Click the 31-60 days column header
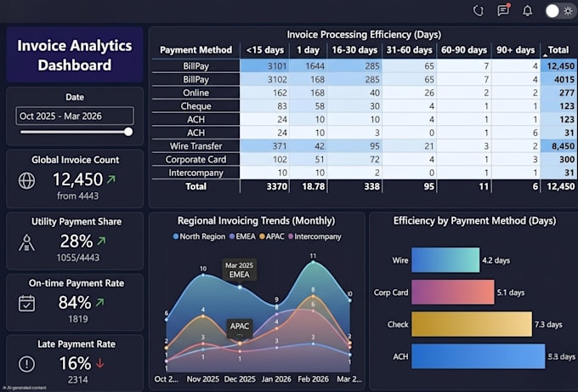The width and height of the screenshot is (578, 392). 409,50
